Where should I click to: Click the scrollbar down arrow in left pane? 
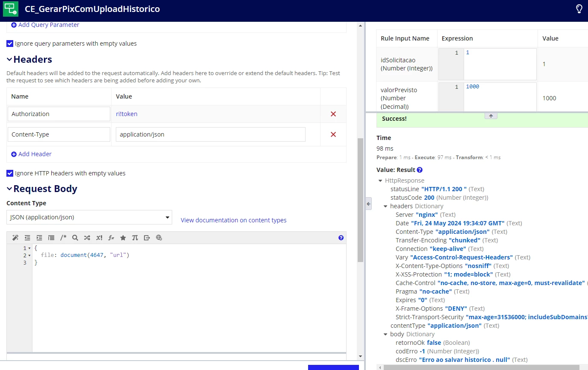click(x=360, y=356)
